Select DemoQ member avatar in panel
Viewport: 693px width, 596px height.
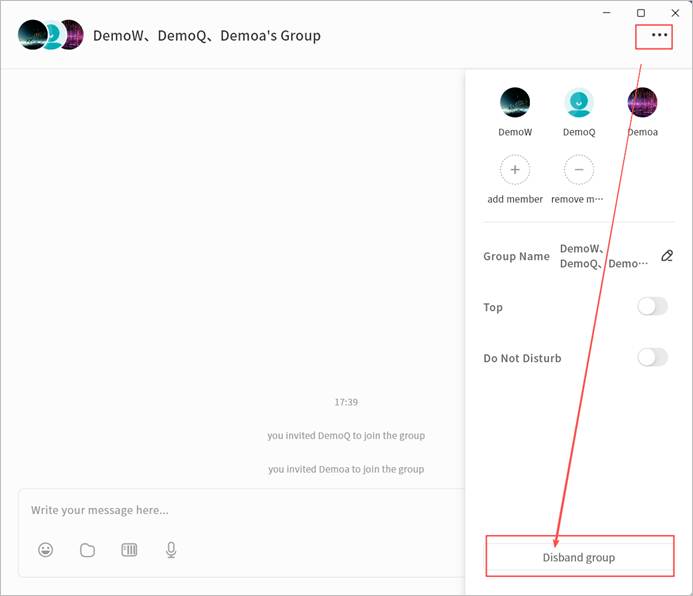[578, 102]
